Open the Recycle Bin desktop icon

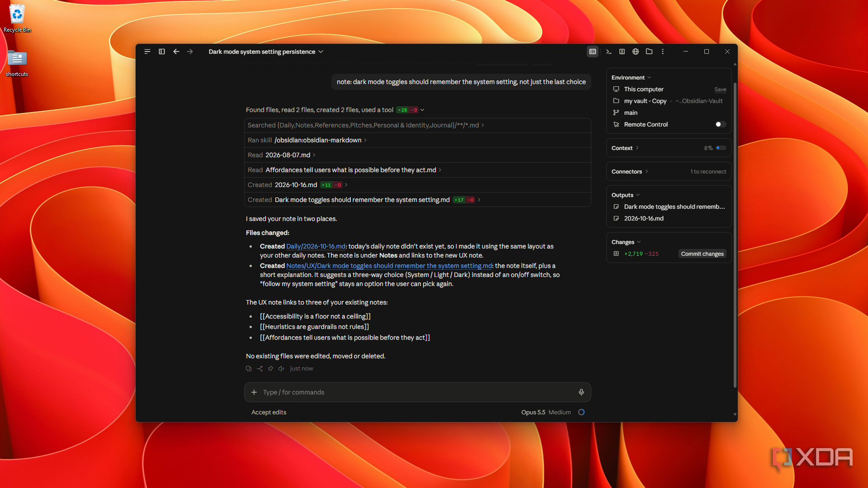click(x=17, y=18)
